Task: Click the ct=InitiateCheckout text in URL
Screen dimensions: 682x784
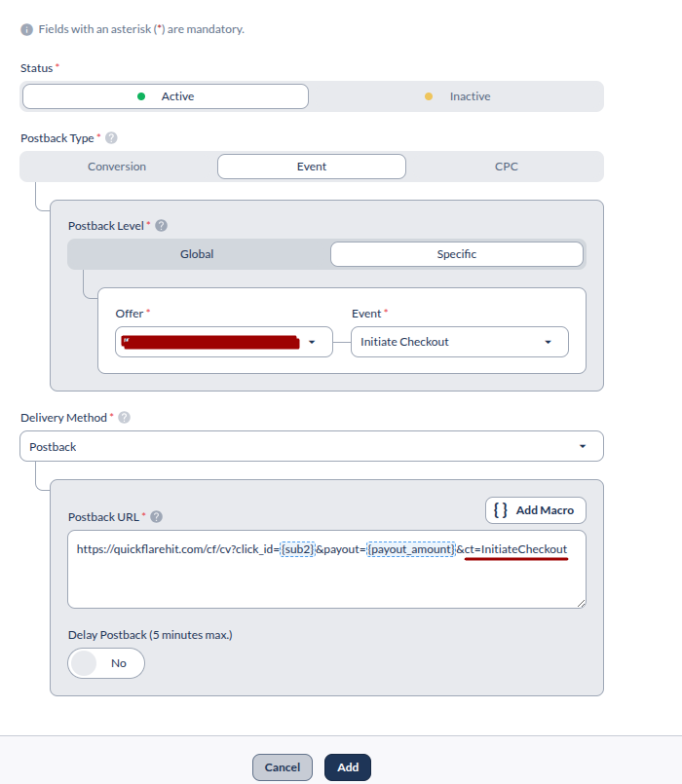Action: point(515,549)
